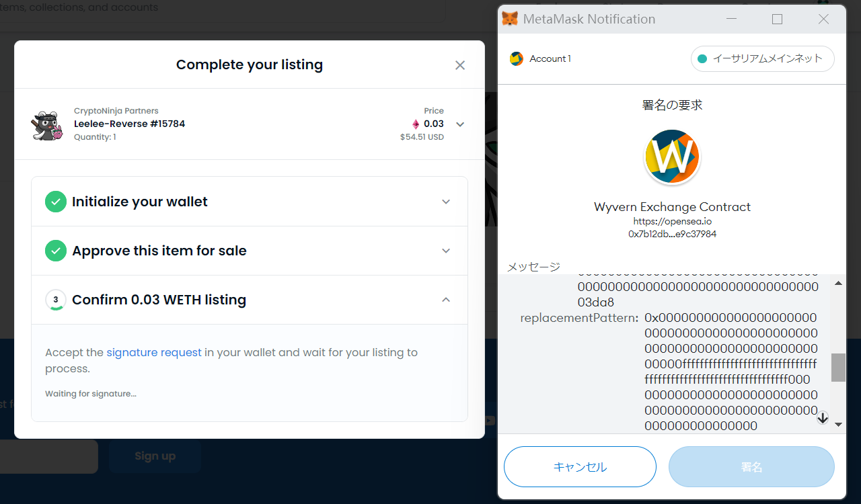Click the Ethereum icon beside price 0.03
This screenshot has width=861, height=504.
pyautogui.click(x=416, y=124)
